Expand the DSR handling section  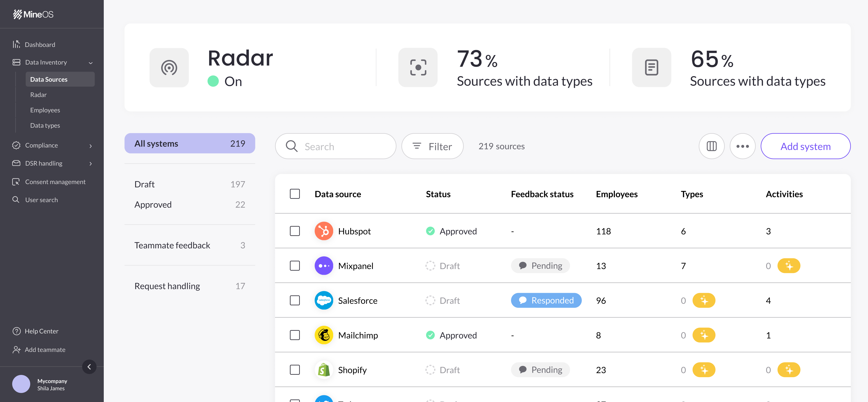(x=91, y=164)
